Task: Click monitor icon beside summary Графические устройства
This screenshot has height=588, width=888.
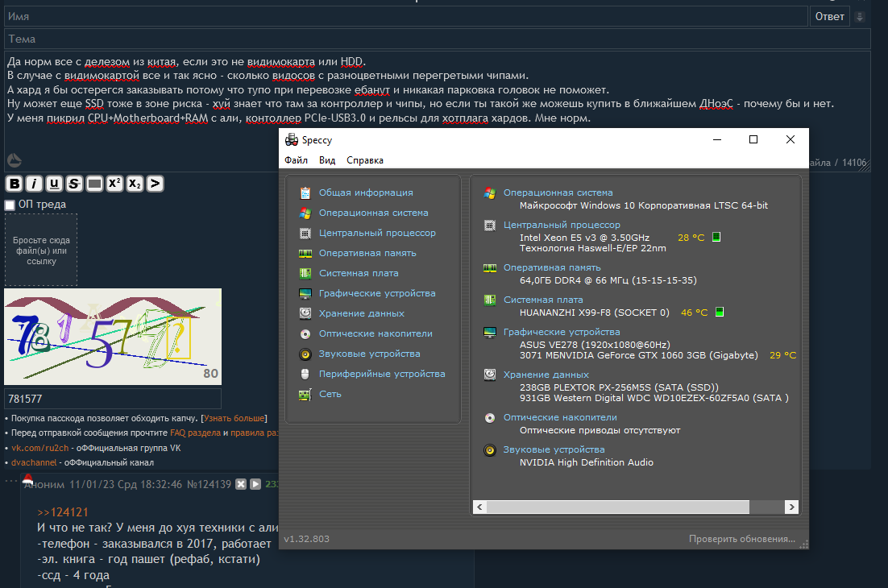Action: [x=490, y=332]
